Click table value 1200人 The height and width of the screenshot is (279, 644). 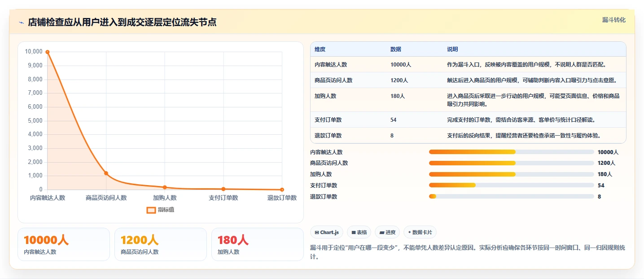click(x=399, y=80)
